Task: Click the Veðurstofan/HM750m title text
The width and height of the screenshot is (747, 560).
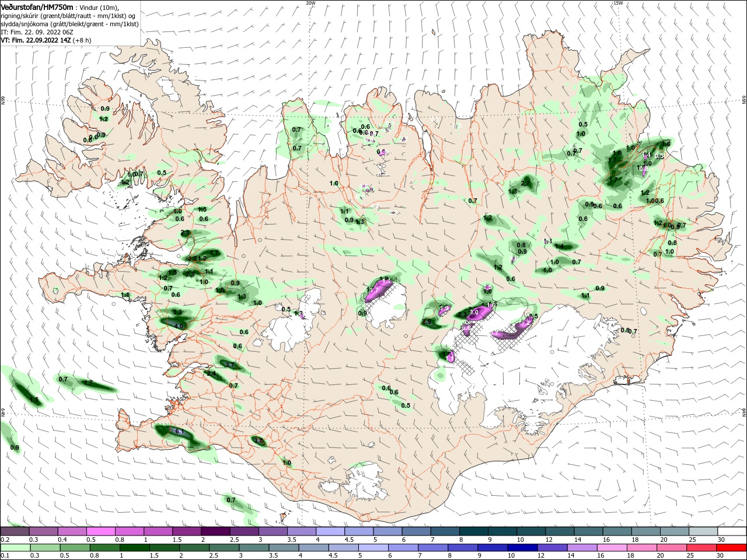Action: (37, 6)
